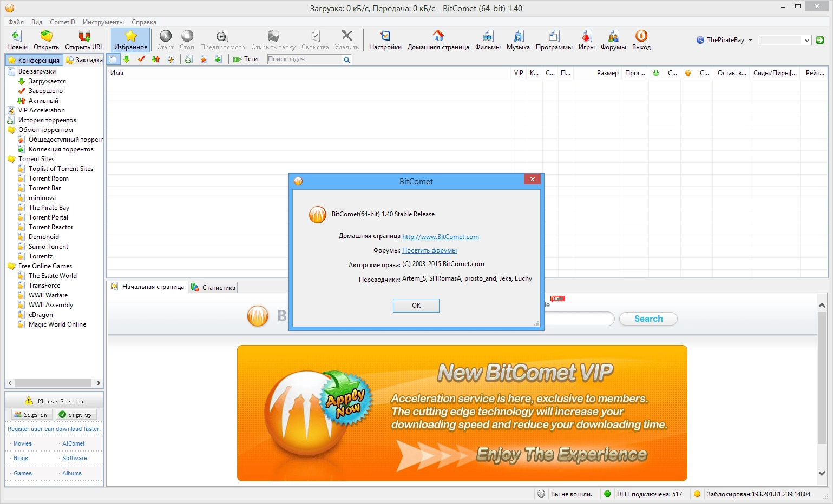Click the Игры toolbar icon
The height and width of the screenshot is (504, 833).
[587, 40]
